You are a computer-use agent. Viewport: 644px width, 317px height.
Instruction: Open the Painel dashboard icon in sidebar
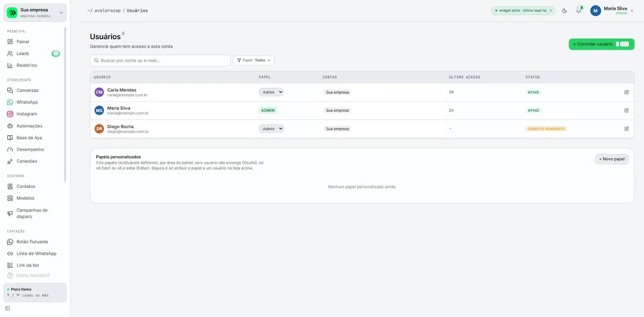tap(10, 41)
